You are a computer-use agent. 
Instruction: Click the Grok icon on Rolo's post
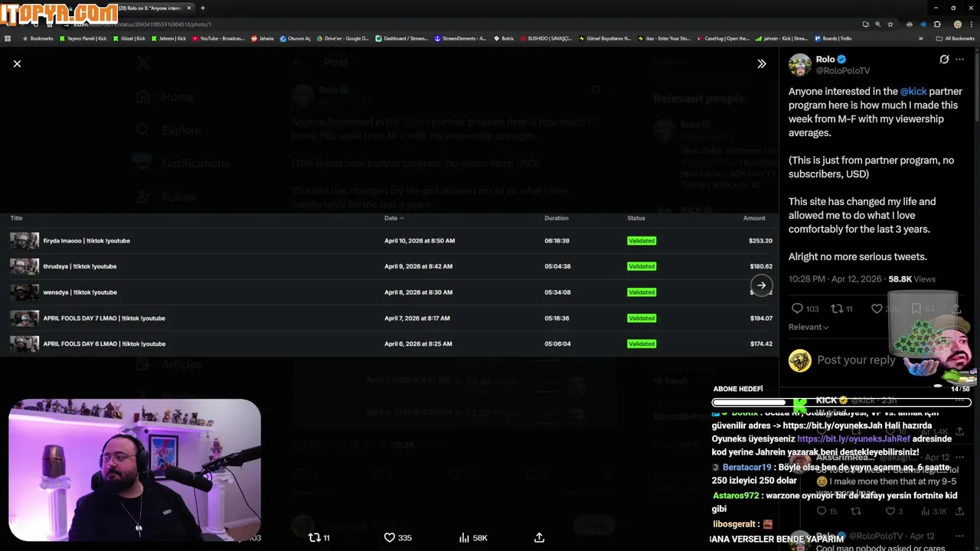pyautogui.click(x=944, y=59)
